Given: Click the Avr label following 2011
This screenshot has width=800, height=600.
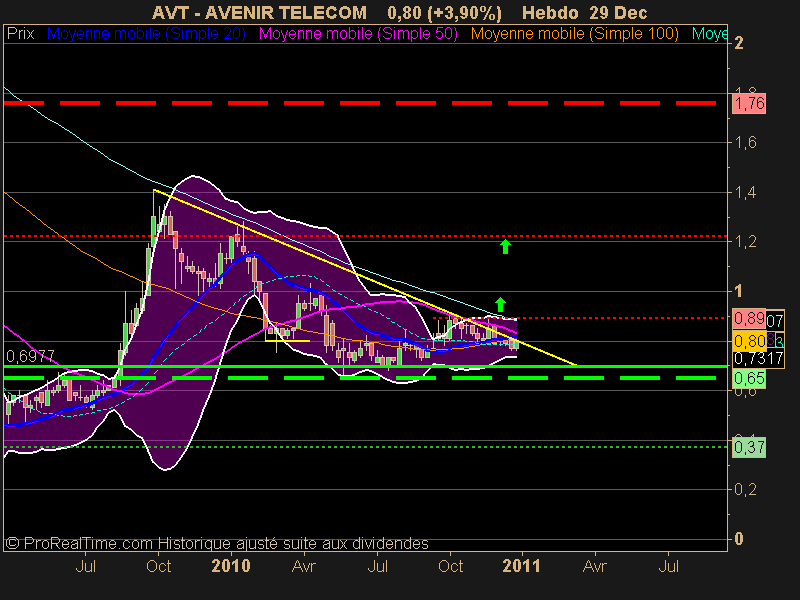Looking at the screenshot, I should 595,566.
